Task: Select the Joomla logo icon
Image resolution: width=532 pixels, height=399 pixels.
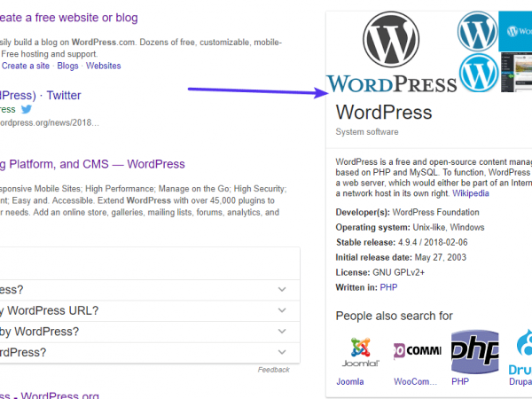Action: 359,351
